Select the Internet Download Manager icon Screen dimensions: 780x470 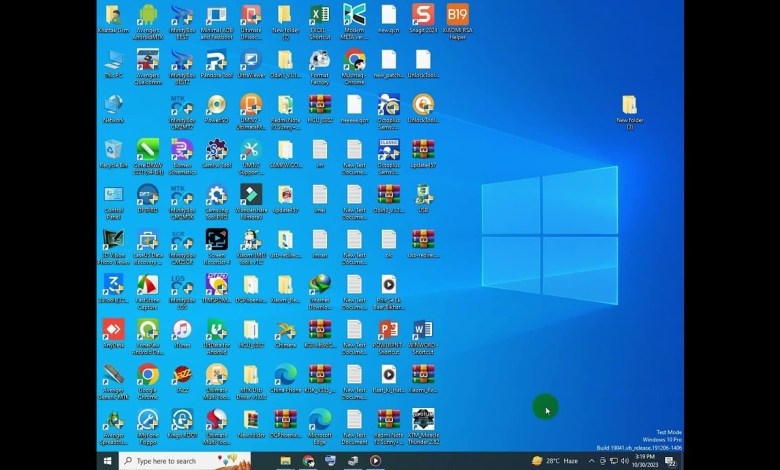click(320, 285)
